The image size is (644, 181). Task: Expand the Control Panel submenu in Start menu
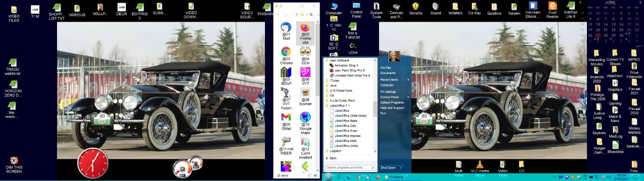click(395, 97)
